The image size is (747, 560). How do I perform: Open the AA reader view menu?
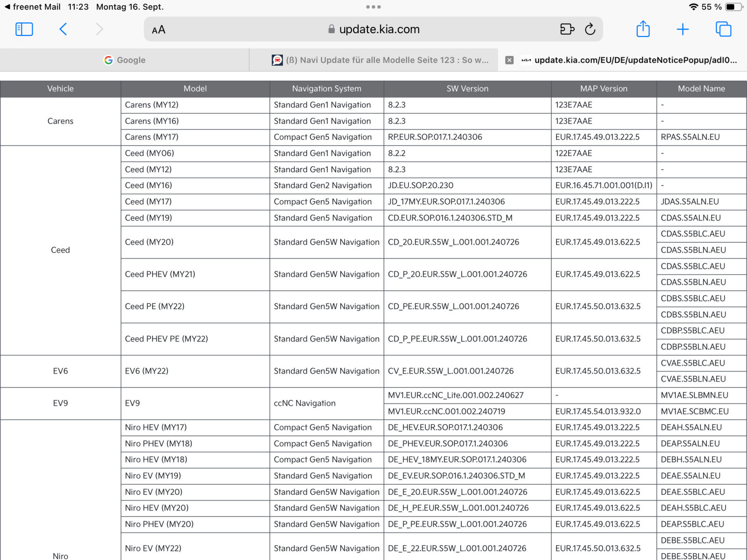[x=159, y=30]
